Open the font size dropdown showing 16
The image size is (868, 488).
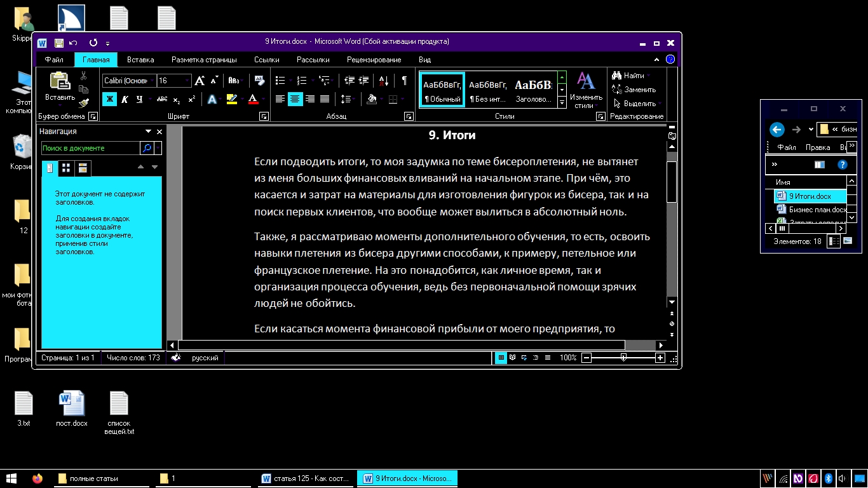187,81
